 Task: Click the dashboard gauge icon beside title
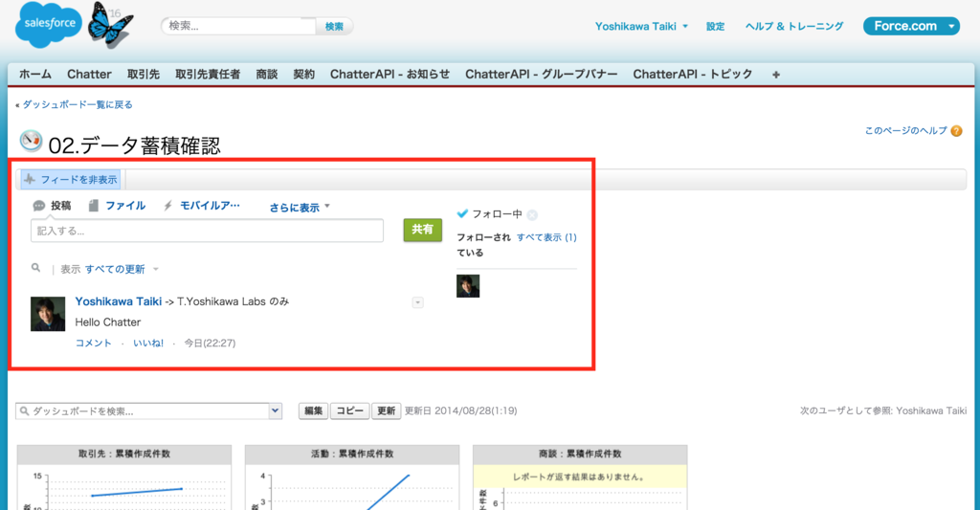pyautogui.click(x=31, y=141)
